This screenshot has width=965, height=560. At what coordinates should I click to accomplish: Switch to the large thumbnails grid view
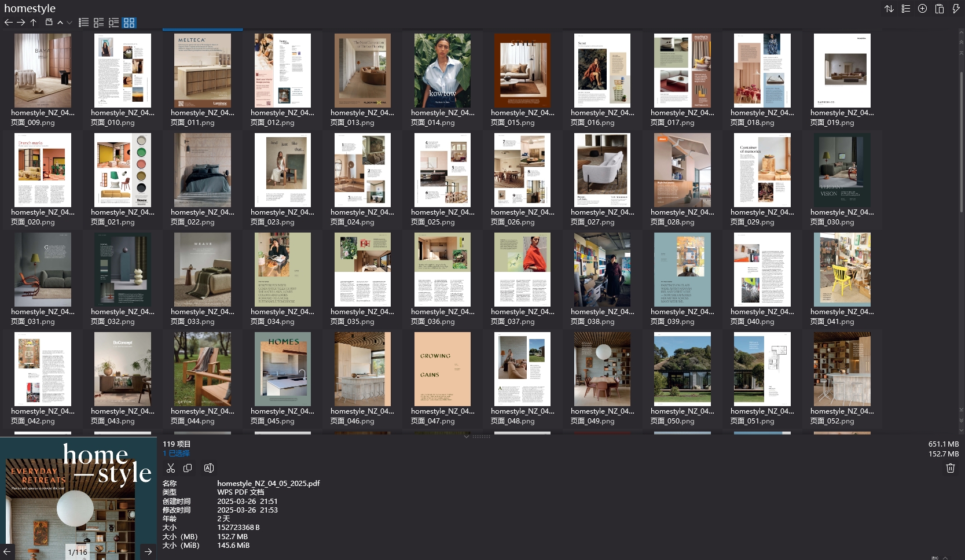(x=129, y=23)
